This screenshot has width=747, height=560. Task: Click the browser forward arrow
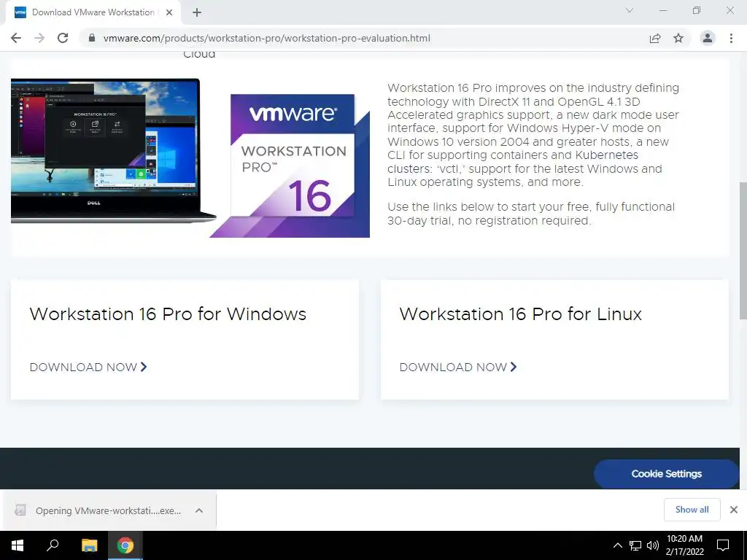[39, 38]
